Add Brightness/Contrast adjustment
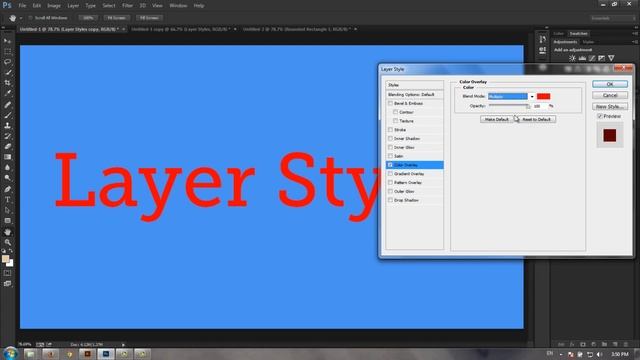Screen dimensions: 640x360 click(573, 58)
